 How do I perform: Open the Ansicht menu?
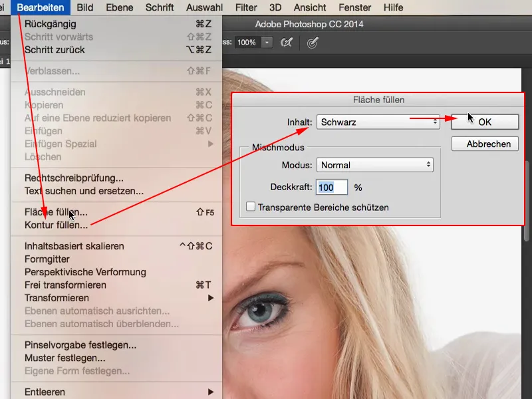tap(310, 7)
